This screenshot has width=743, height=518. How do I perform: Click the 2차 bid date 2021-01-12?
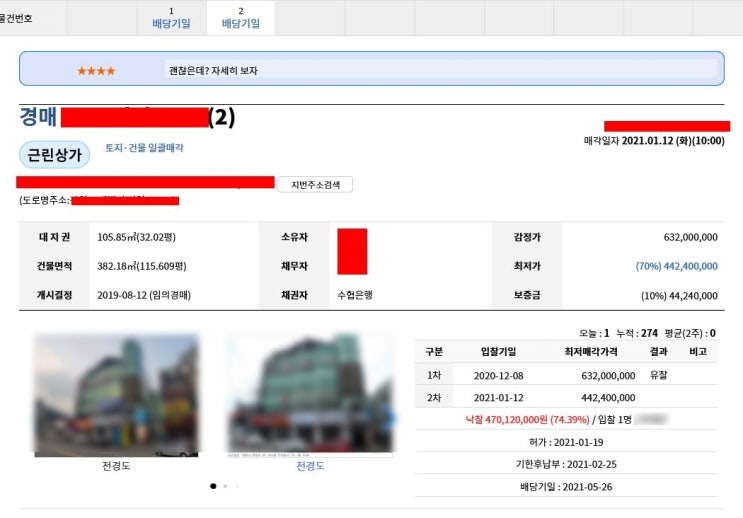[498, 398]
